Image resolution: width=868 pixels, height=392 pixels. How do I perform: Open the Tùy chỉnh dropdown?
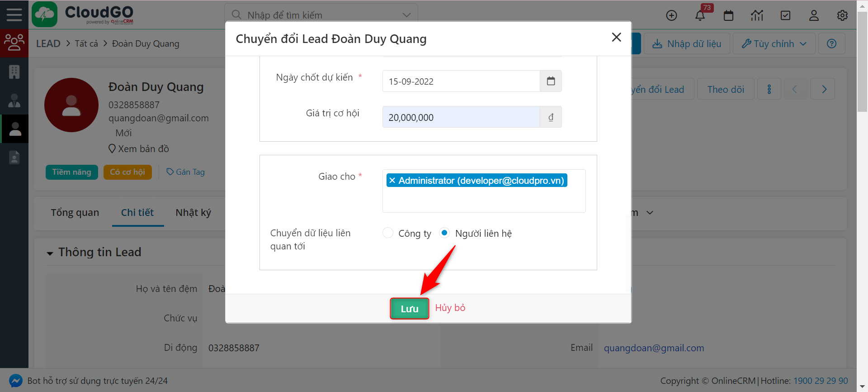coord(774,44)
